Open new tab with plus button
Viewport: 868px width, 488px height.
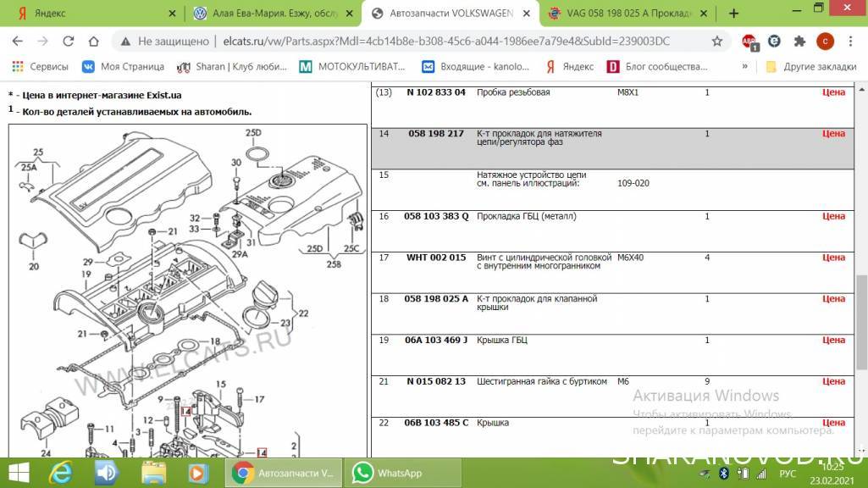click(x=733, y=14)
